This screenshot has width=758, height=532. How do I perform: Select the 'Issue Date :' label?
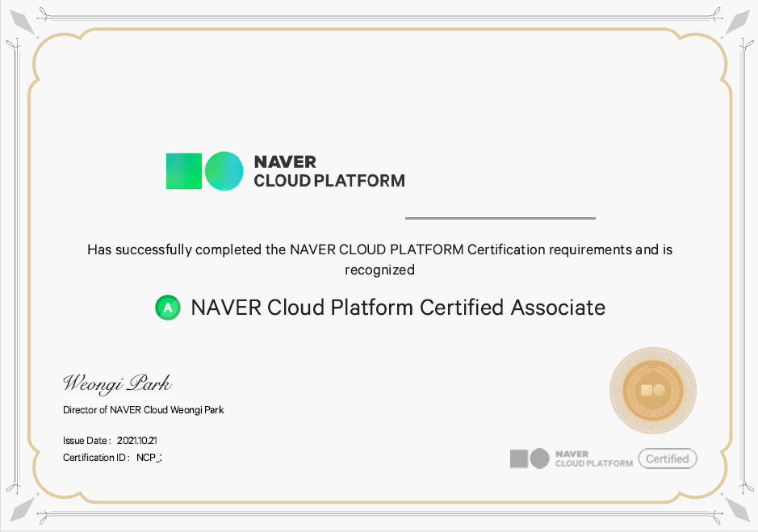click(87, 441)
